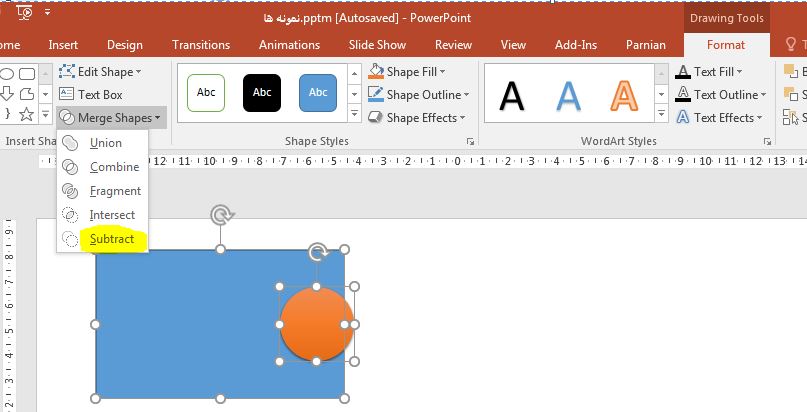Switch to the Animations ribbon tab
Viewport: 807px width, 412px height.
(289, 45)
